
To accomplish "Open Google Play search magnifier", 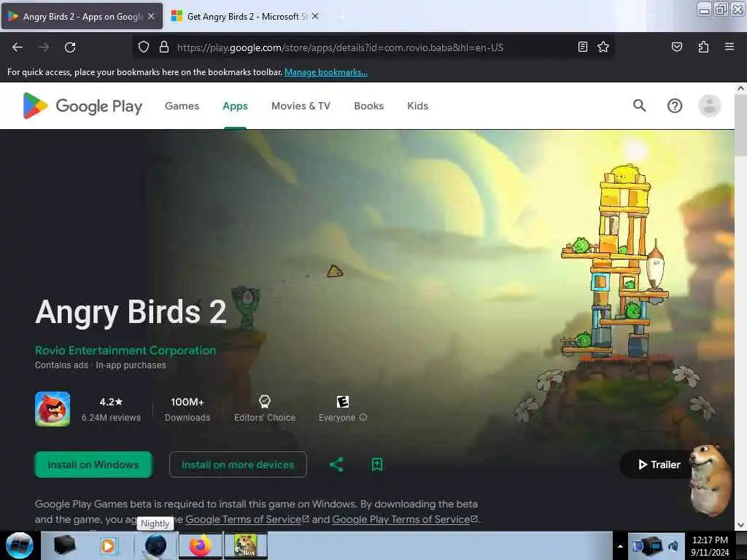I will [639, 105].
